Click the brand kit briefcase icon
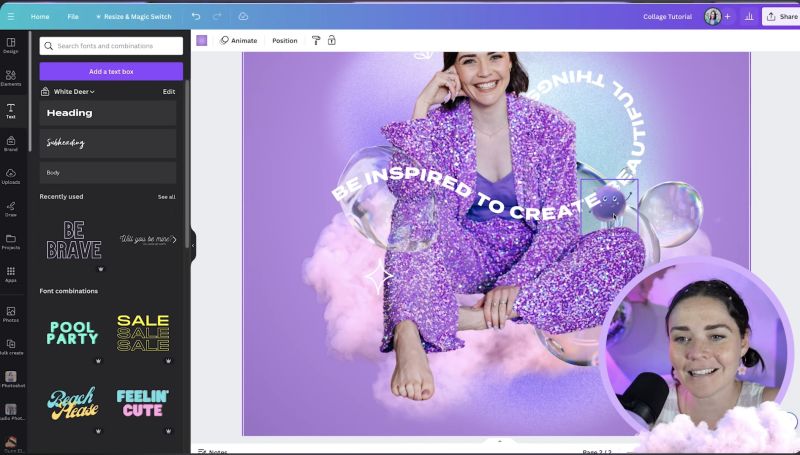800x455 pixels. [x=45, y=92]
